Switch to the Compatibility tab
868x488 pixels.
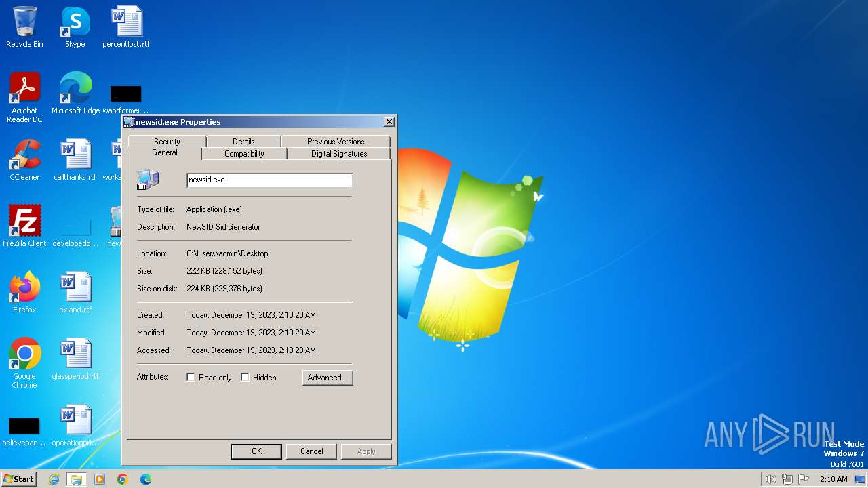click(x=244, y=154)
